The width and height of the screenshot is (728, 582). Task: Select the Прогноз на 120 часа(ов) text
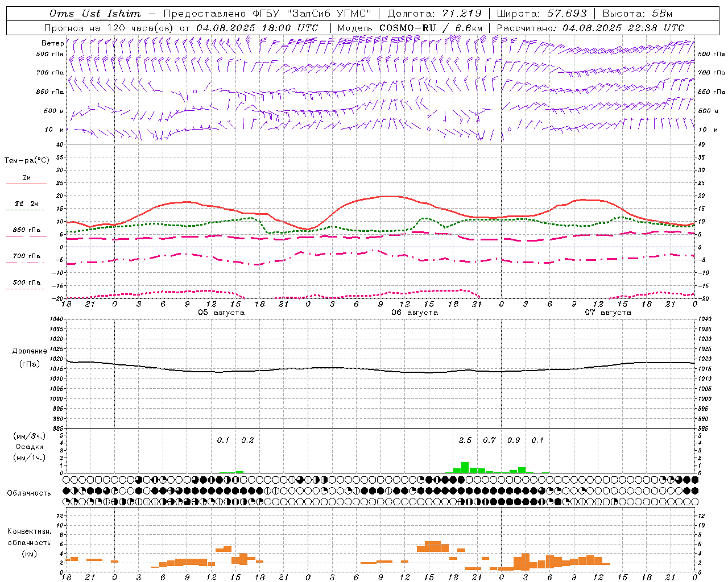coord(109,28)
